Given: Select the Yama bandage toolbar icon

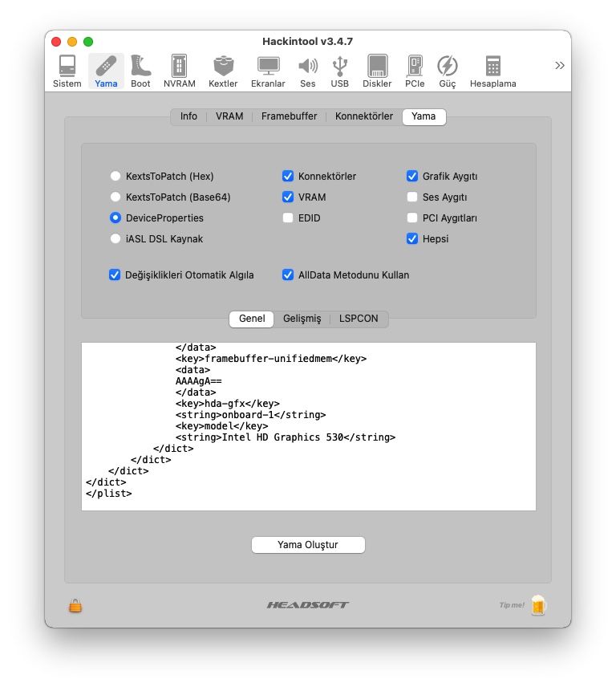Looking at the screenshot, I should (x=106, y=71).
